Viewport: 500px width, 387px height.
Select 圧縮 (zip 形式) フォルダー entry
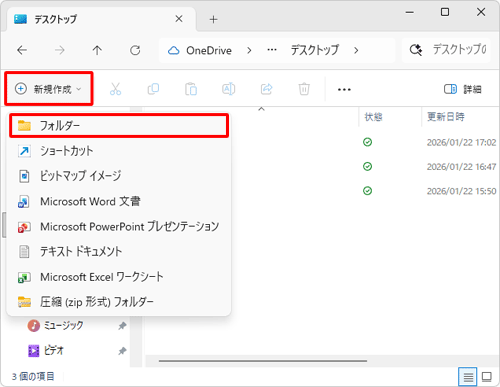click(119, 302)
